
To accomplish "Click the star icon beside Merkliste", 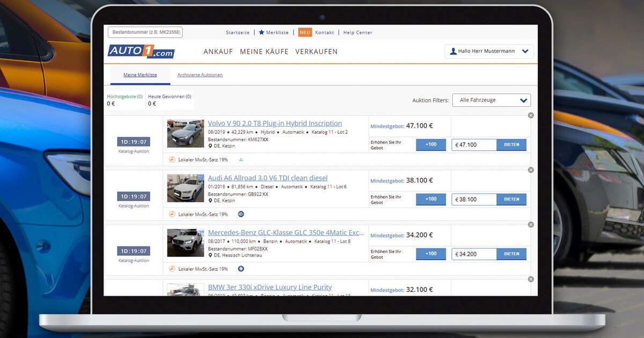I will coord(261,32).
